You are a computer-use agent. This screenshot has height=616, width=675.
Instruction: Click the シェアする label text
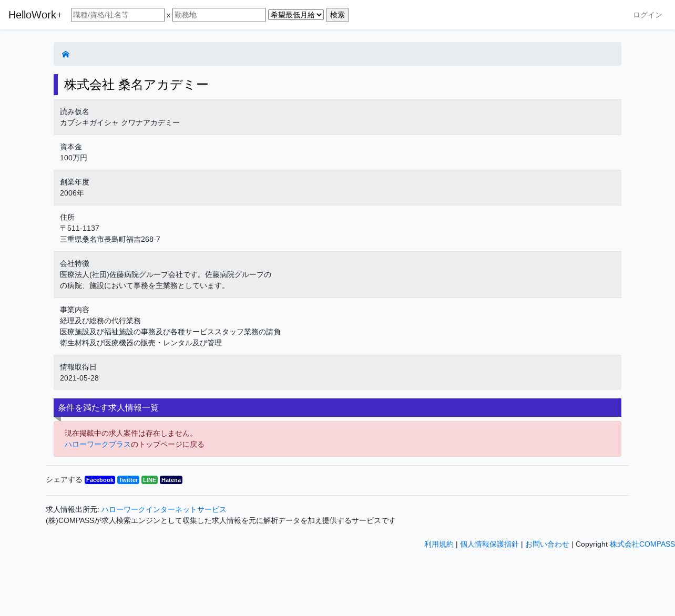coord(64,479)
